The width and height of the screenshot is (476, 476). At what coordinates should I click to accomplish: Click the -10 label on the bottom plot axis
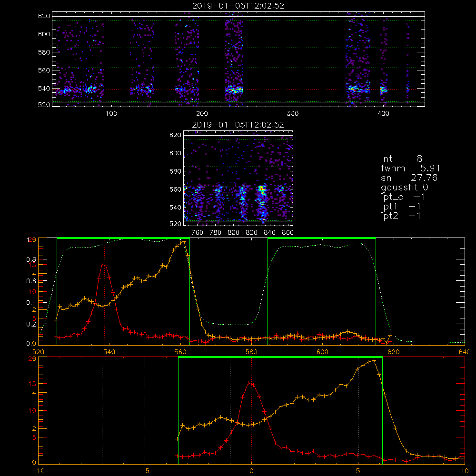click(x=38, y=471)
